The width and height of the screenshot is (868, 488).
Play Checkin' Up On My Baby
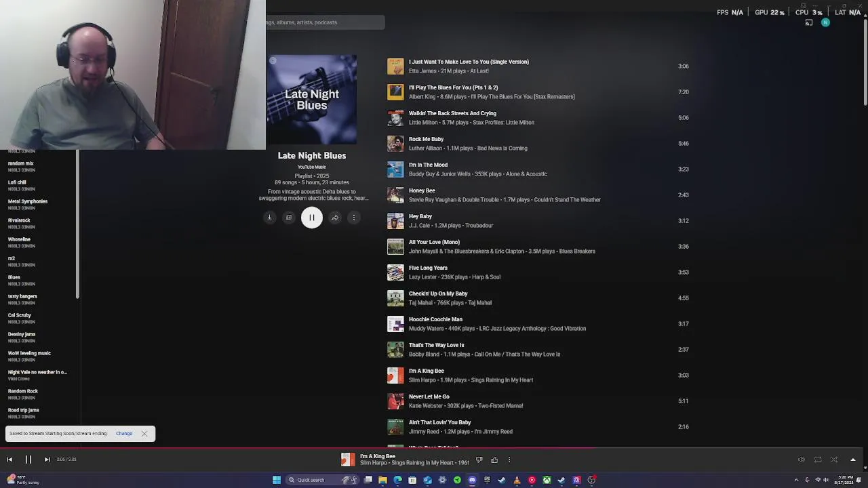pyautogui.click(x=438, y=293)
